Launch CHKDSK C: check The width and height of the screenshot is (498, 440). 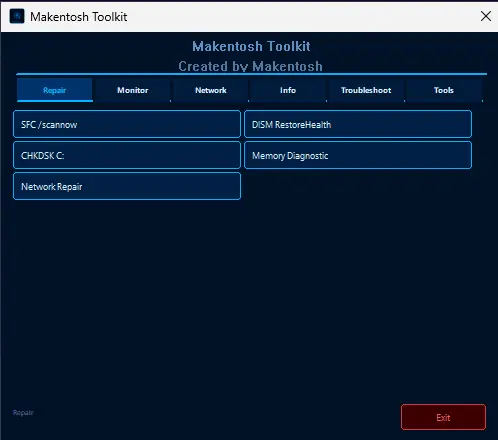tap(127, 155)
